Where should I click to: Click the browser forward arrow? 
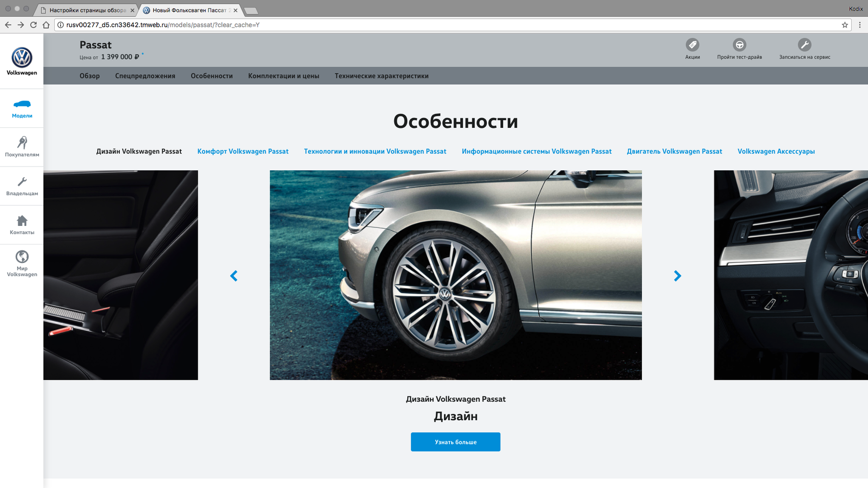pos(21,25)
